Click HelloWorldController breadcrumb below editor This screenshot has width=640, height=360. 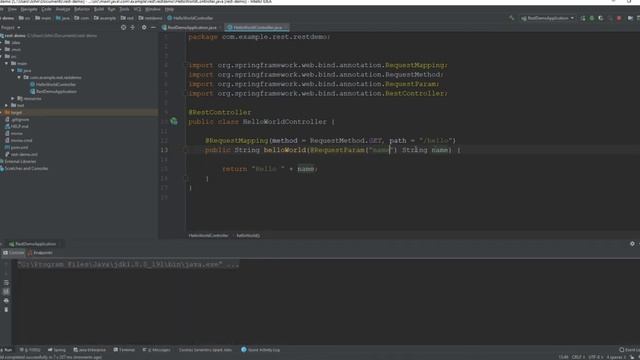pos(208,236)
